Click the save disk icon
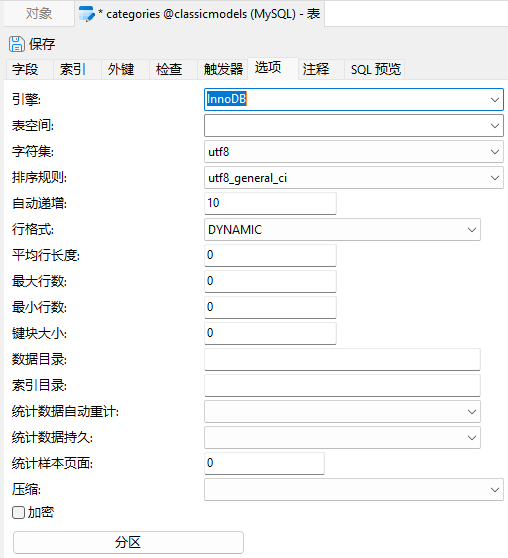This screenshot has height=558, width=508. [x=17, y=44]
